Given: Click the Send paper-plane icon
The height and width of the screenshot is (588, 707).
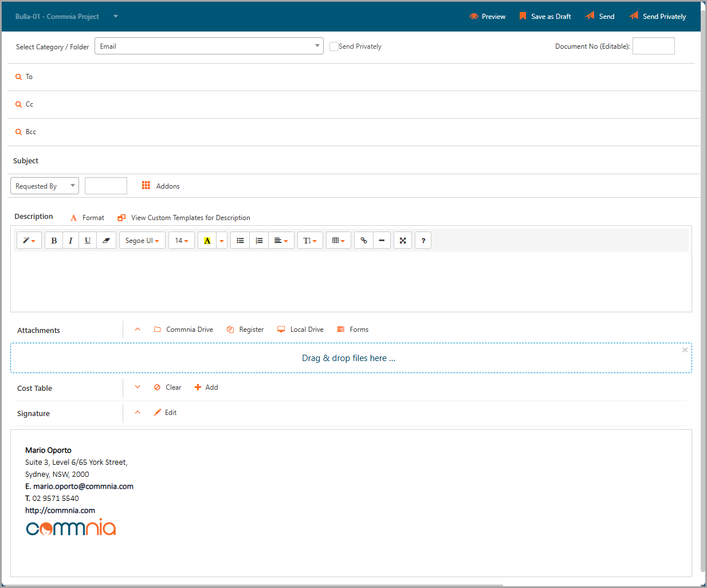Looking at the screenshot, I should (x=590, y=16).
